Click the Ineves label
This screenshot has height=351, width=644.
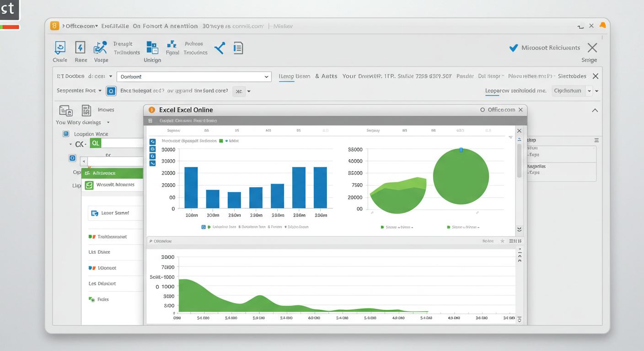[106, 110]
